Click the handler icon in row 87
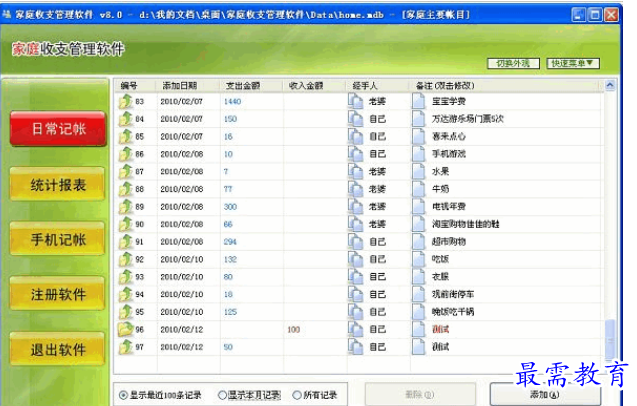Viewport: 637px width, 406px height. pyautogui.click(x=355, y=172)
